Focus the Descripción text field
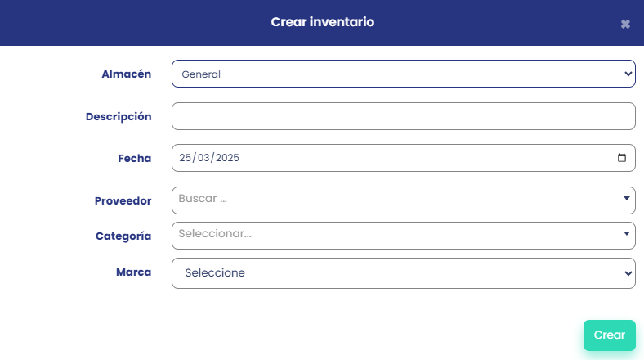 click(x=403, y=116)
